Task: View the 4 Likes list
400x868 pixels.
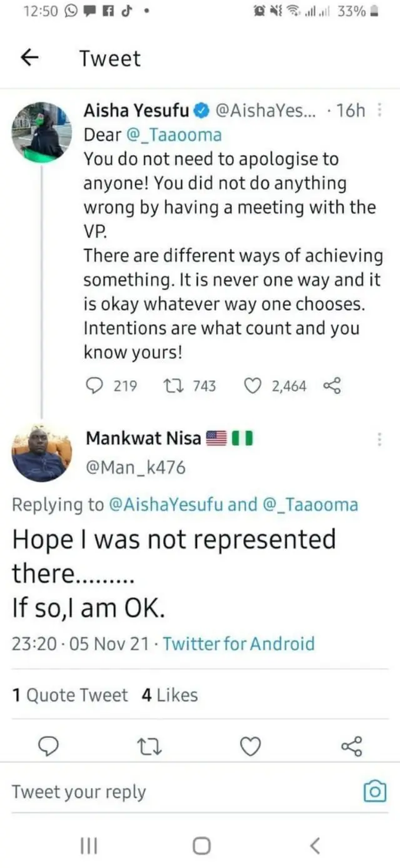Action: [170, 695]
